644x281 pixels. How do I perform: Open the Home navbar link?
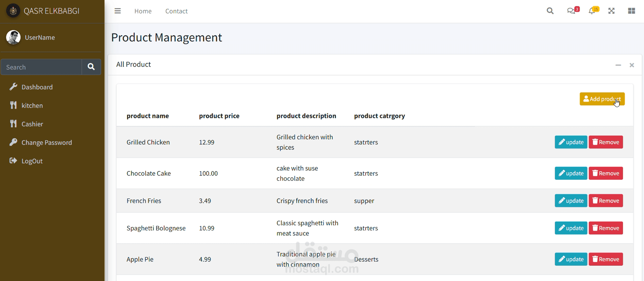(143, 11)
